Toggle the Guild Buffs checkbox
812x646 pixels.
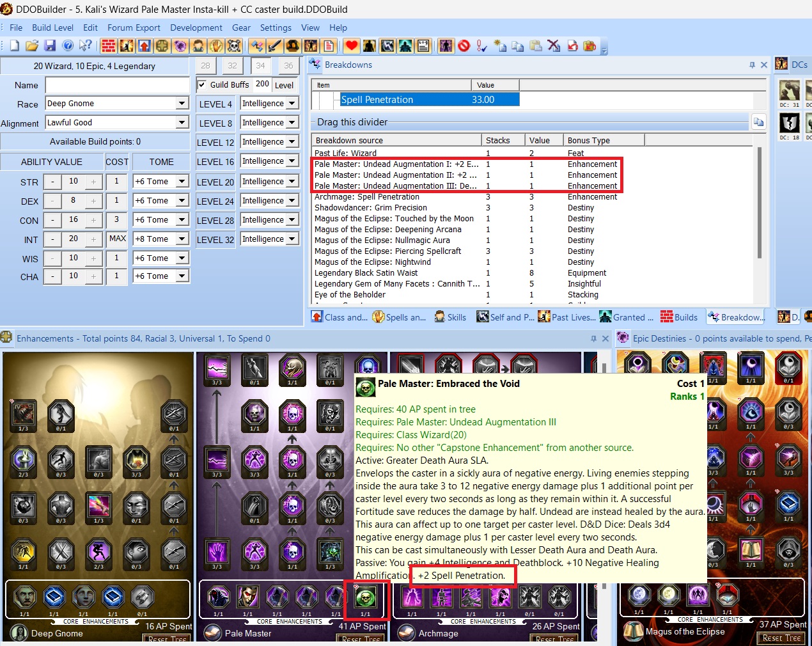(x=202, y=84)
